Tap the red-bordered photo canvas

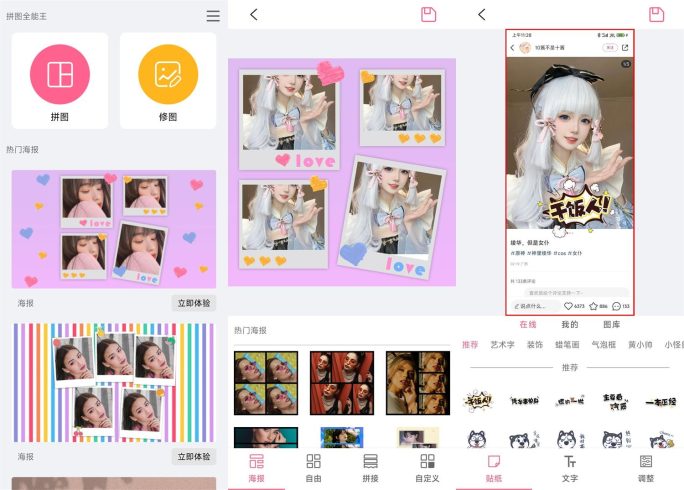pyautogui.click(x=570, y=172)
